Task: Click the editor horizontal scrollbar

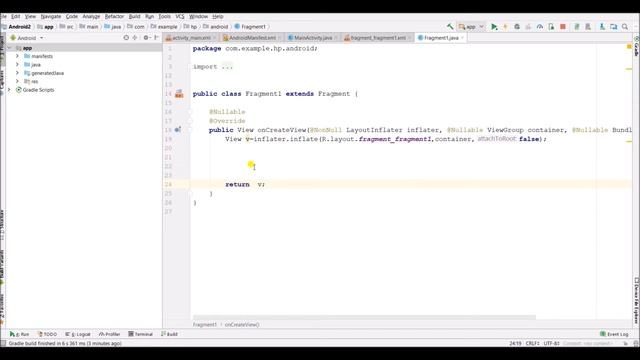Action: pos(364,317)
